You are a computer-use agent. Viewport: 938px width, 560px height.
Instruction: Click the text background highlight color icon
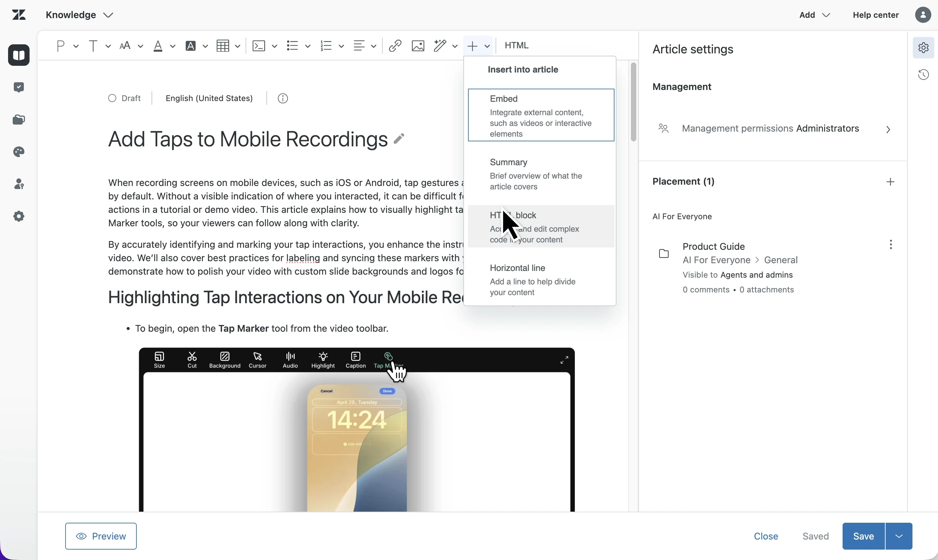click(191, 46)
